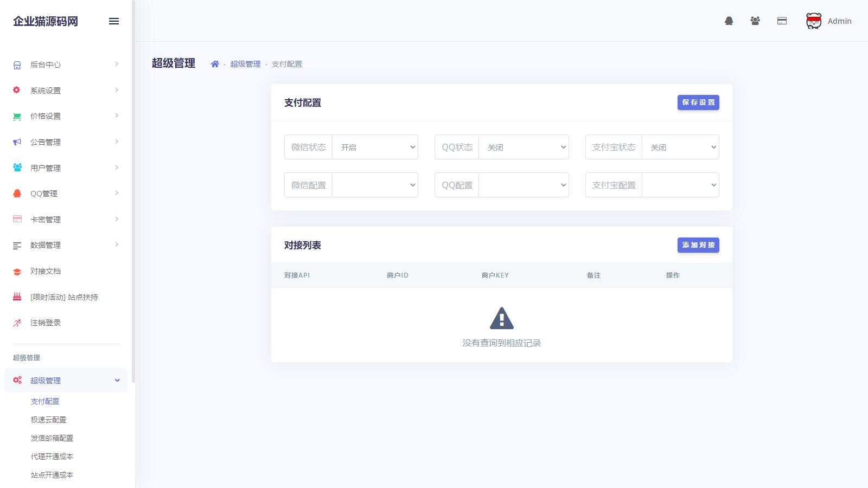Open QQ管理 menu item
Viewport: 868px width, 488px height.
click(66, 194)
